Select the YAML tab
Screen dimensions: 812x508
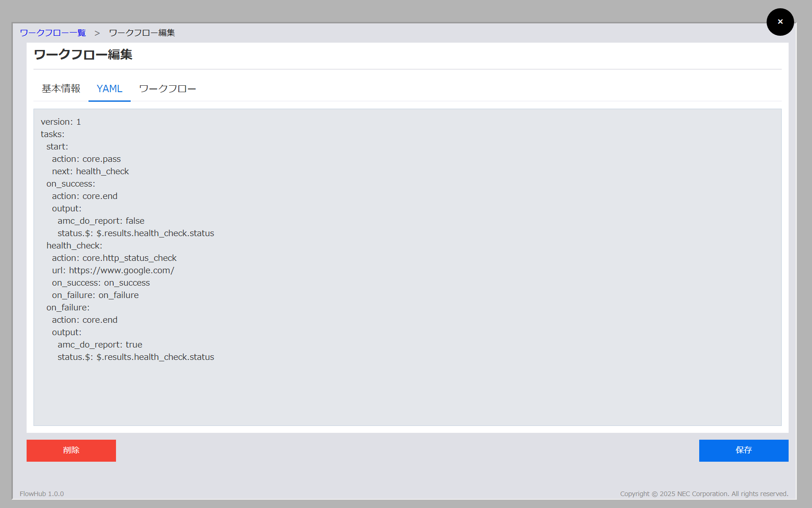coord(110,88)
